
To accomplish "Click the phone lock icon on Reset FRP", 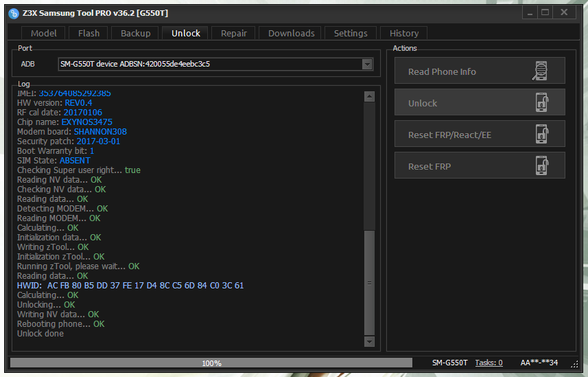I will pos(542,165).
